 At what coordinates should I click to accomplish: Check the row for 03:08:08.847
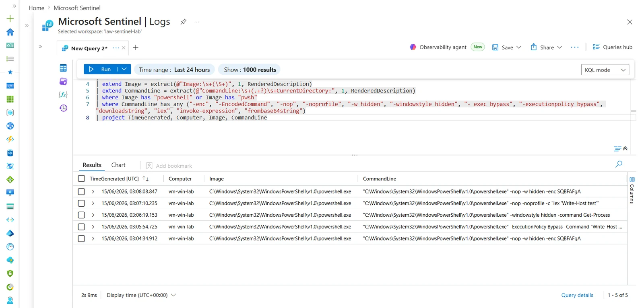[81, 191]
